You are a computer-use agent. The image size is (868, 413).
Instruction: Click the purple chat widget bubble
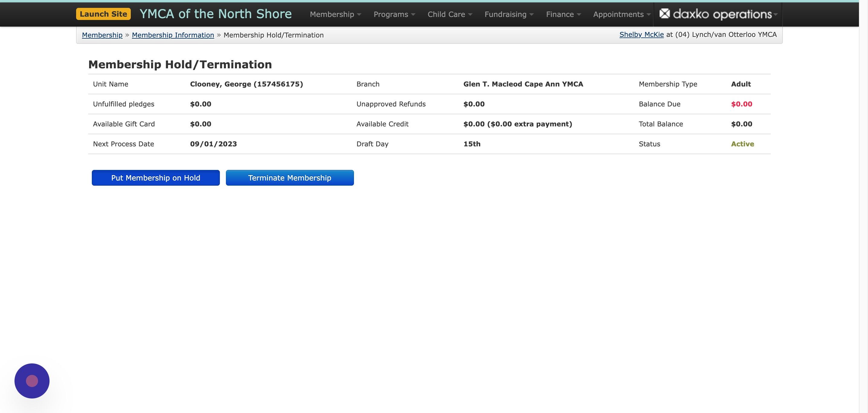tap(32, 381)
